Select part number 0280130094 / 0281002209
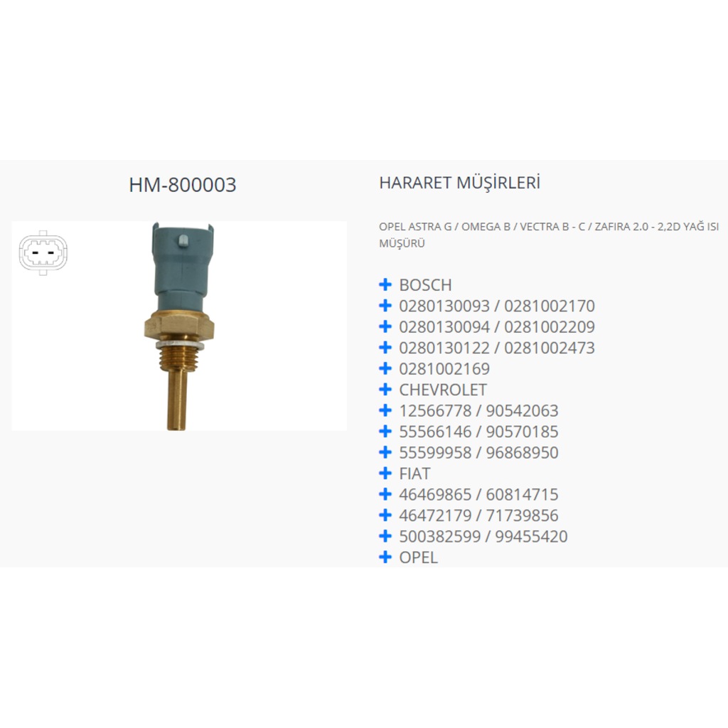Image resolution: width=728 pixels, height=728 pixels. pyautogui.click(x=497, y=327)
